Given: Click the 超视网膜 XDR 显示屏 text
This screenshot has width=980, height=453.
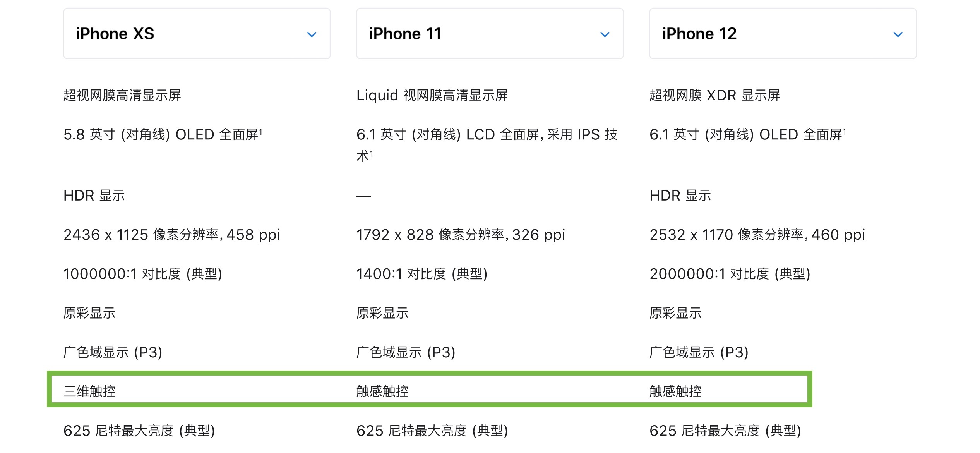Looking at the screenshot, I should tap(714, 95).
